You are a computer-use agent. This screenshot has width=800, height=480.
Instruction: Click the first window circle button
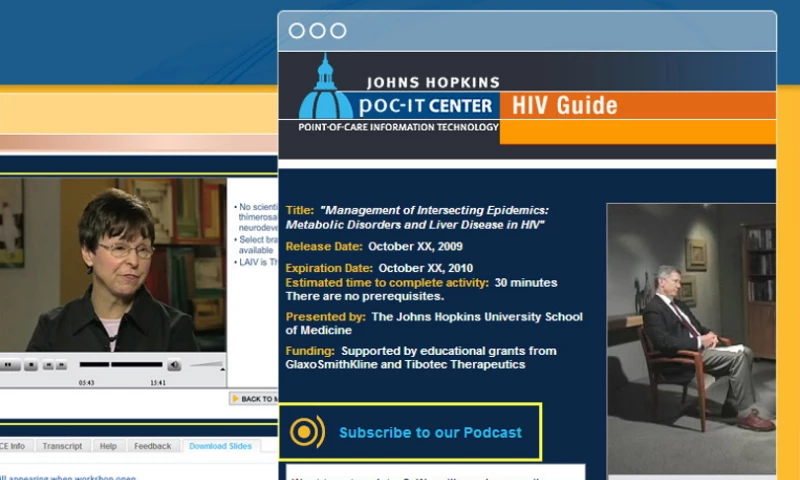click(297, 31)
